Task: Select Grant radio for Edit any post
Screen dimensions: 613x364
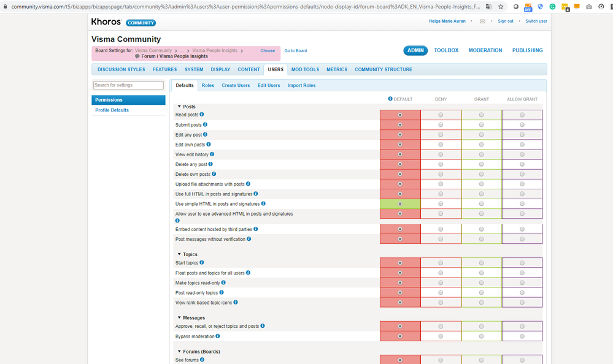Action: tap(481, 135)
